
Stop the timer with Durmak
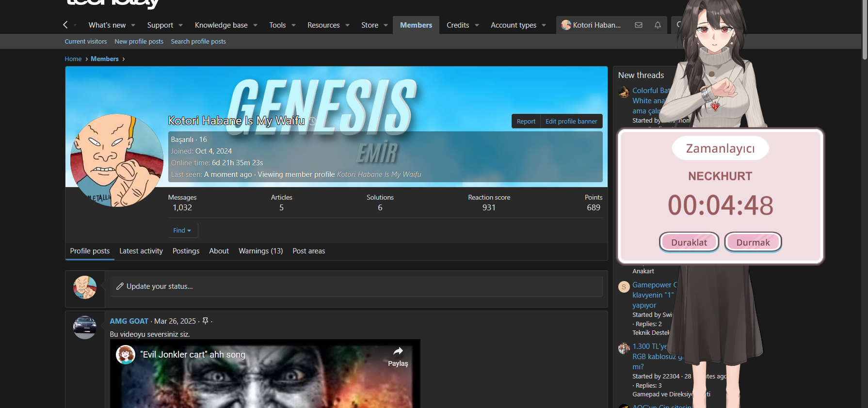click(753, 242)
